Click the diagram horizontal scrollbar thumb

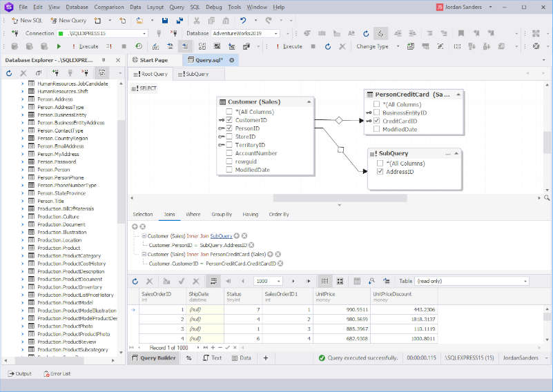340,198
